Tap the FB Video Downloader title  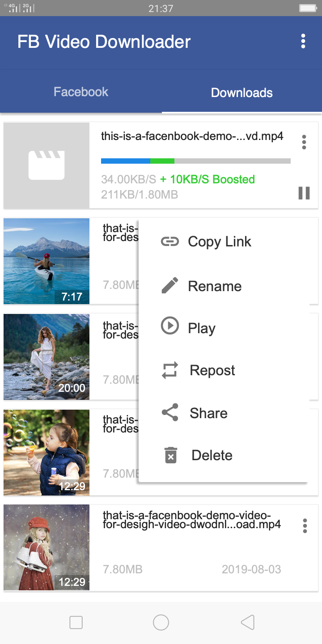click(104, 42)
